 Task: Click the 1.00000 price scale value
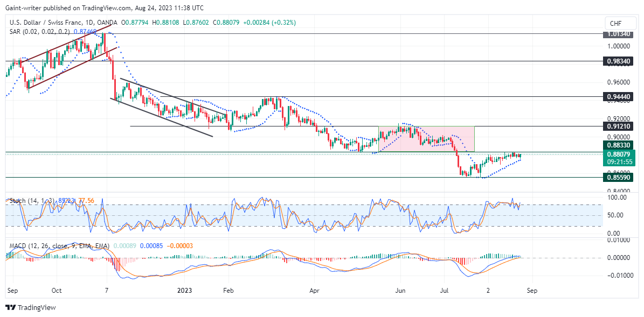(619, 46)
